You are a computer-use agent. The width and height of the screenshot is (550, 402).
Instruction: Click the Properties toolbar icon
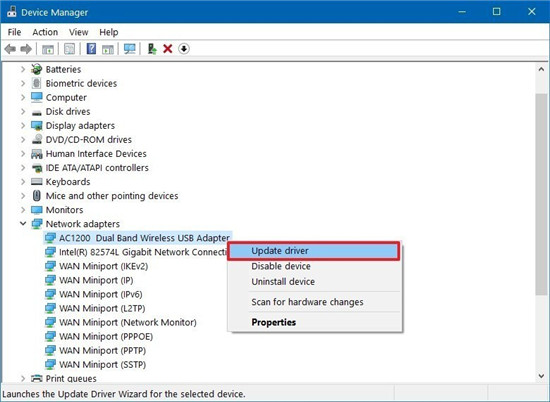click(x=69, y=49)
